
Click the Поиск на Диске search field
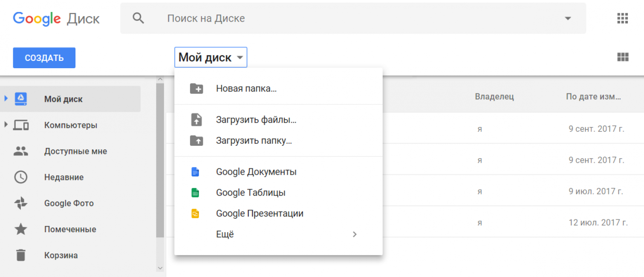point(353,18)
